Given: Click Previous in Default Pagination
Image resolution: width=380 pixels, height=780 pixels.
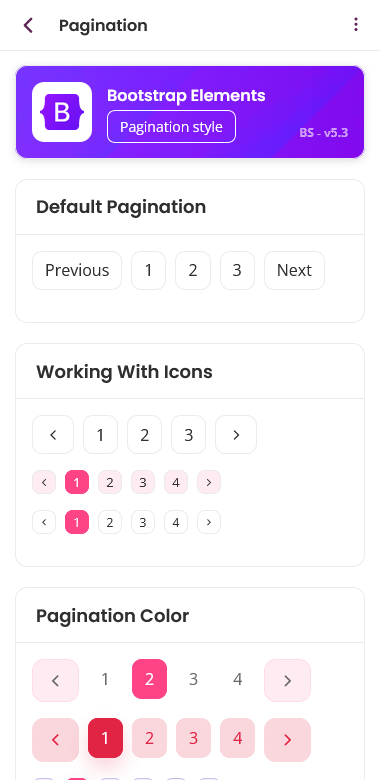Looking at the screenshot, I should [77, 271].
